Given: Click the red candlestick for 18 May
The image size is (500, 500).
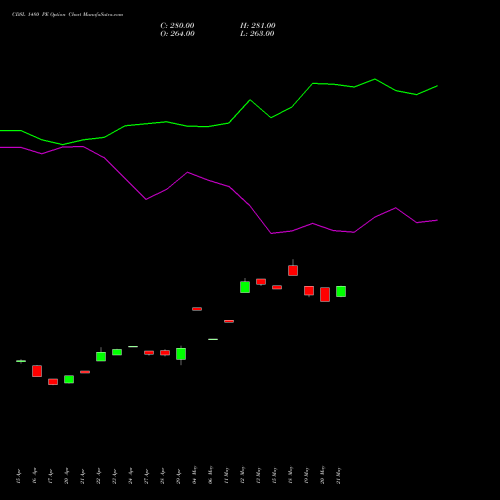Looking at the screenshot, I should click(x=293, y=270).
